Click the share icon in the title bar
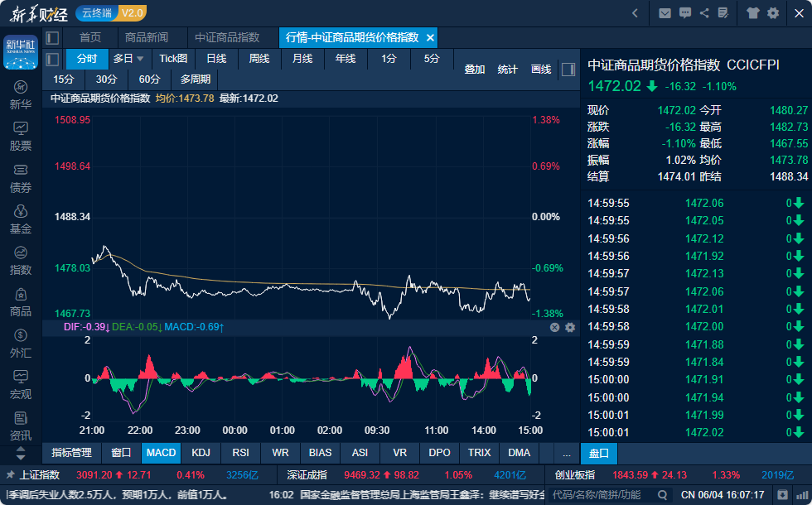This screenshot has height=505, width=812. click(x=704, y=13)
